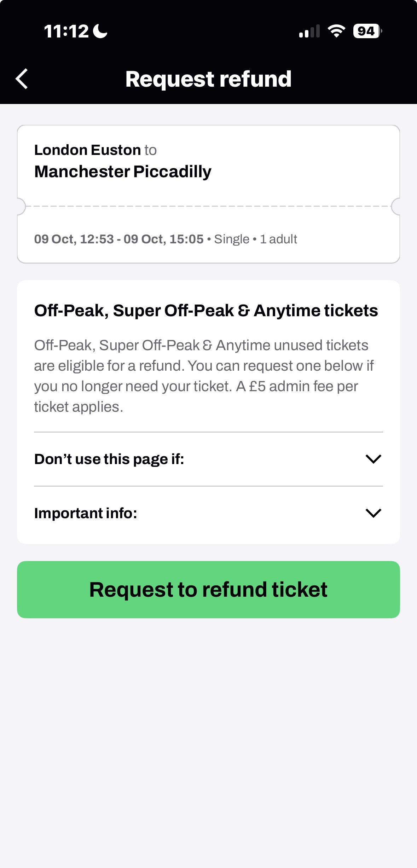Tap the Off-Peak, Super Off-Peak & Anytime heading
This screenshot has width=417, height=868.
coord(206,311)
